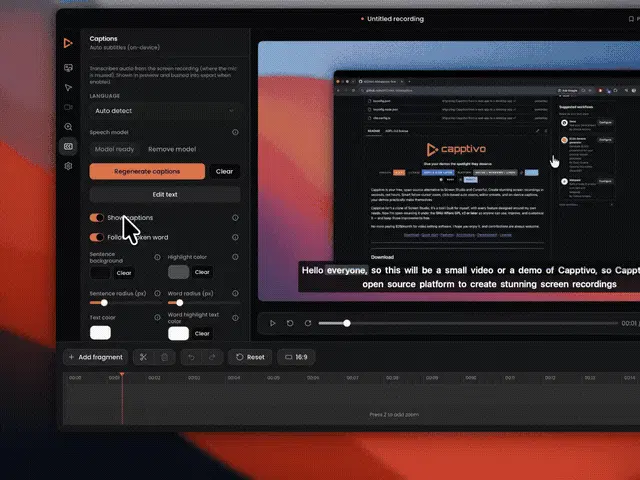Click the red playhead marker on the timeline
This screenshot has height=480, width=640.
(122, 374)
